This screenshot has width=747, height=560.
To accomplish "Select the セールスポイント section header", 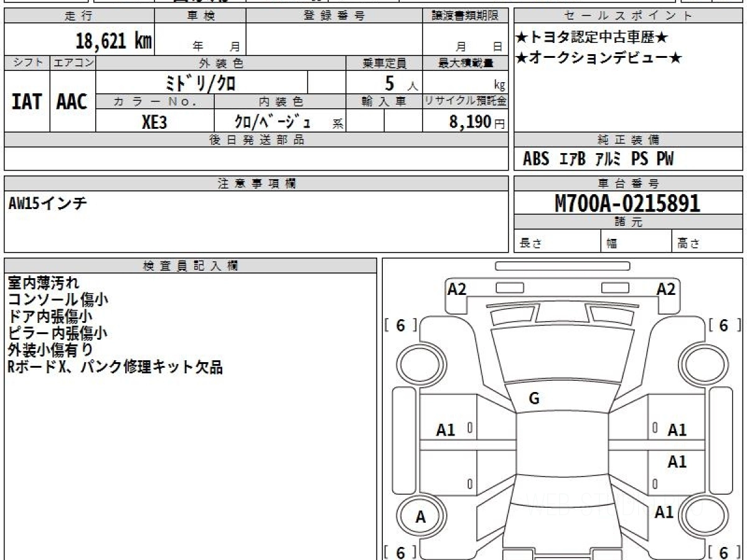I will 628,16.
